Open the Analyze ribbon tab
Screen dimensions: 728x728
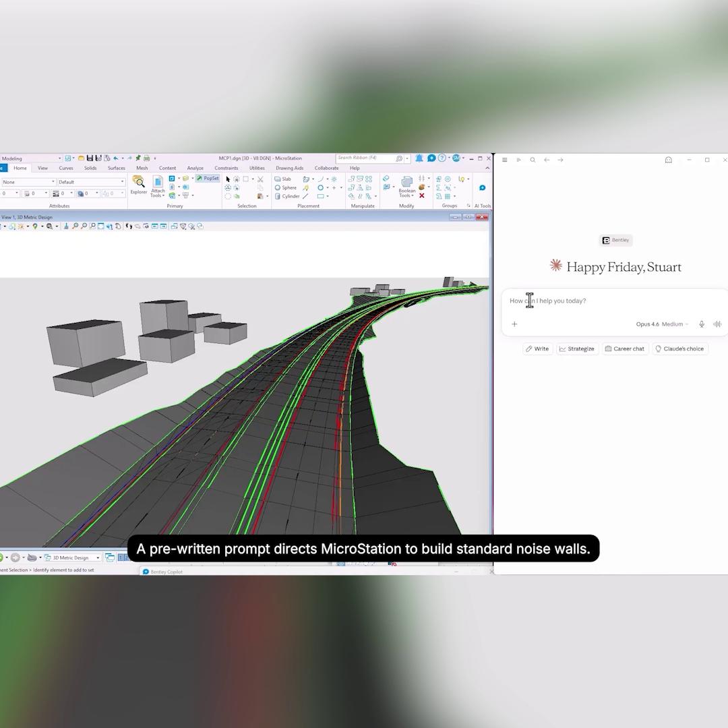pyautogui.click(x=195, y=168)
